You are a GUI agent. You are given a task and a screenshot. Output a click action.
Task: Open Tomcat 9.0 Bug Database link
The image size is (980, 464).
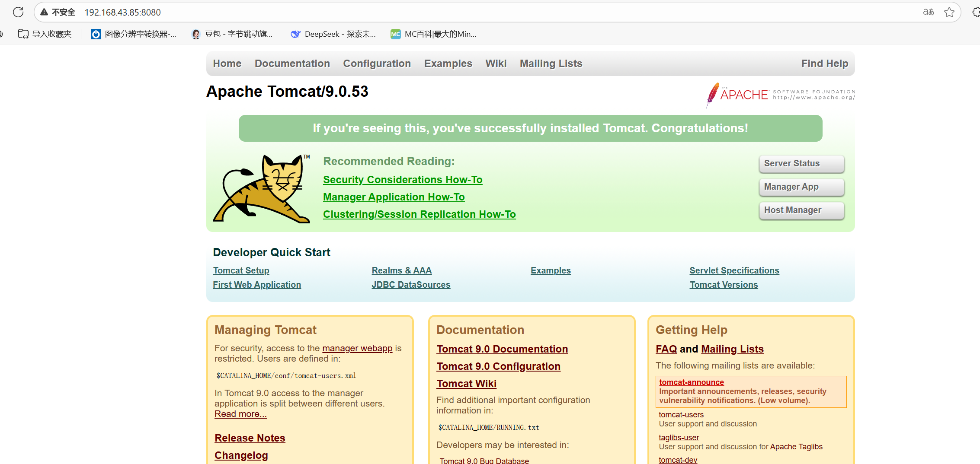484,461
